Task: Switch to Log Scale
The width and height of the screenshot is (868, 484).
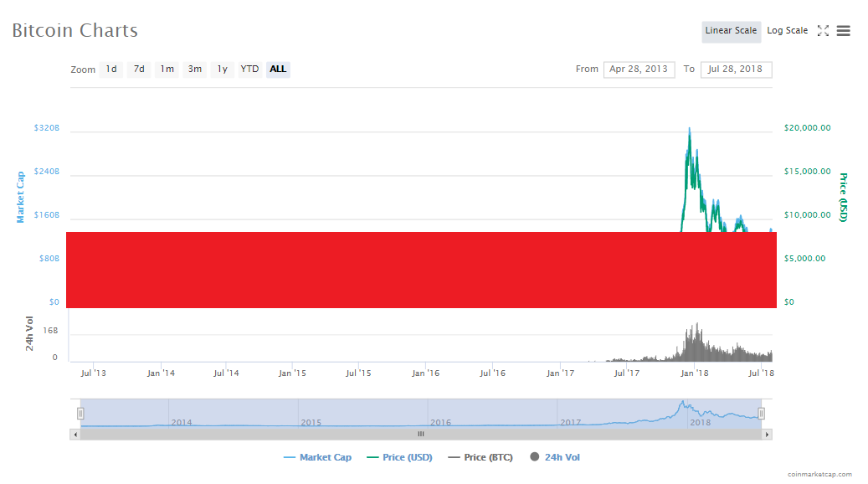Action: click(787, 31)
